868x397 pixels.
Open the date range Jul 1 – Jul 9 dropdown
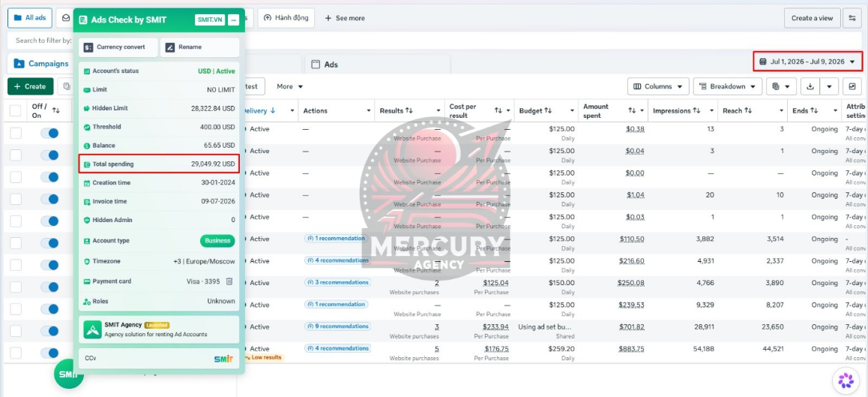click(808, 62)
